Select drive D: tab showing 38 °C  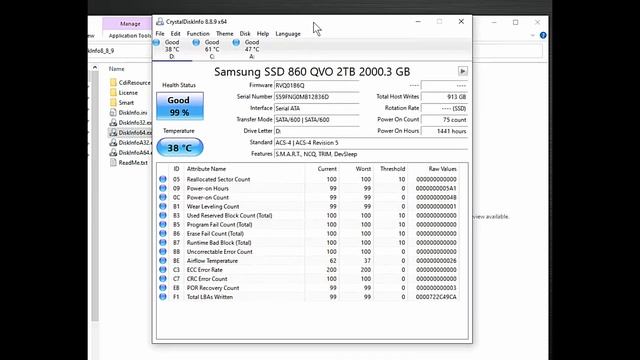click(172, 49)
